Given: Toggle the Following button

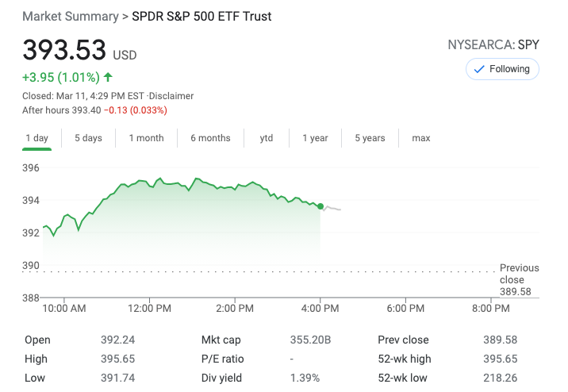Looking at the screenshot, I should pos(502,69).
